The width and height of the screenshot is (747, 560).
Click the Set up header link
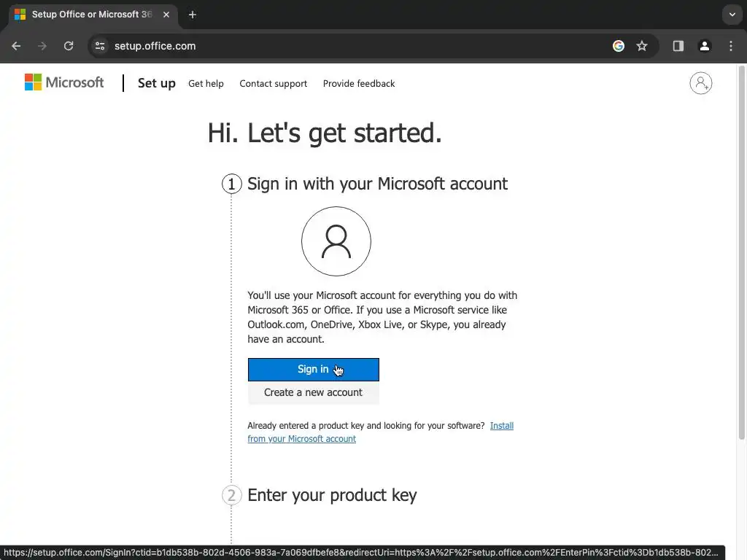pos(157,83)
